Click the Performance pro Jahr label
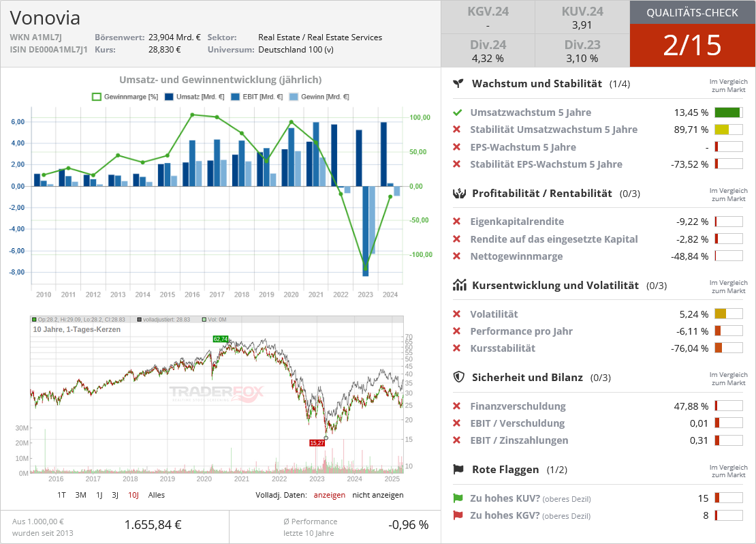This screenshot has width=756, height=544. (521, 331)
